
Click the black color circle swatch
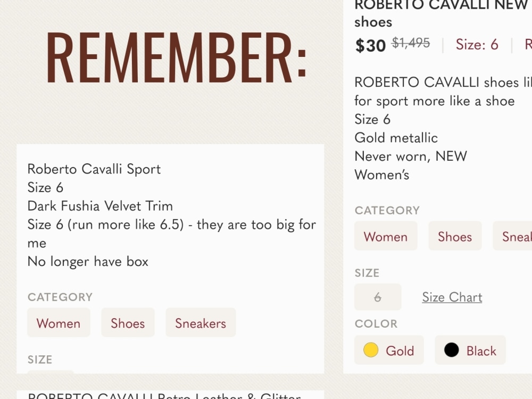(451, 350)
